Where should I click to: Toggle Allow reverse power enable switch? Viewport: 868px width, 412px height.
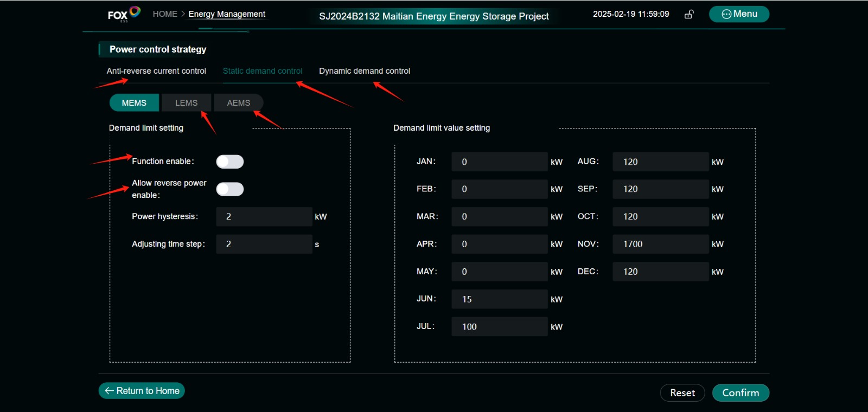tap(230, 189)
